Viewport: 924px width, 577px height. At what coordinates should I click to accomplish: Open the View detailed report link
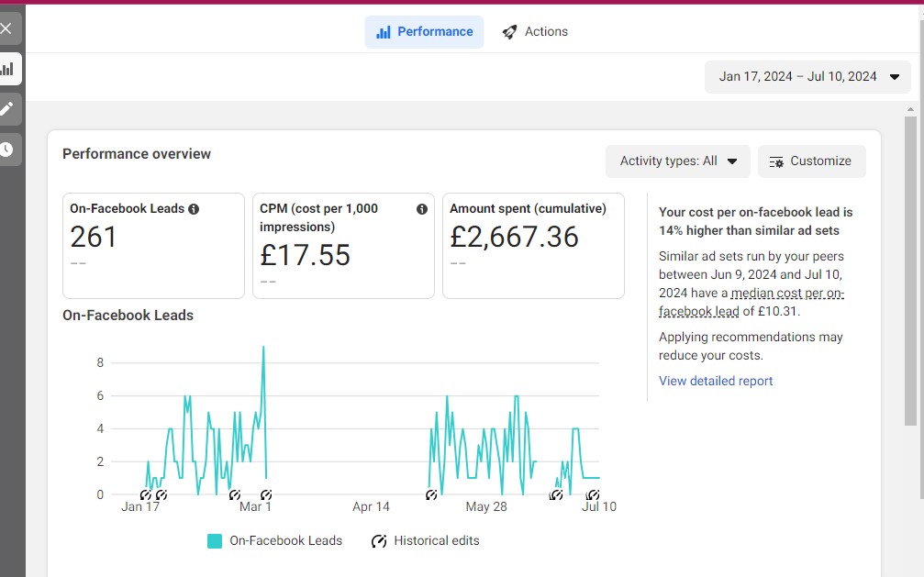[716, 381]
